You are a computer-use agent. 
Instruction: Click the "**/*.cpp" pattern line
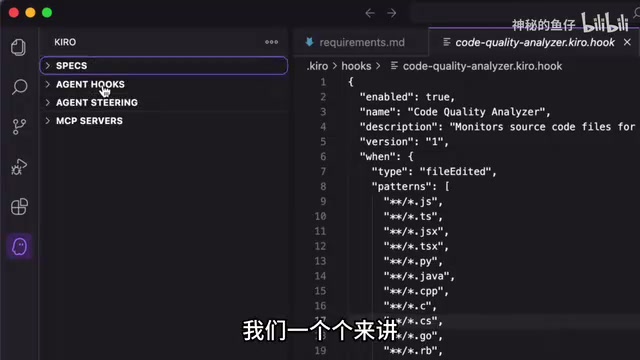[x=416, y=291]
